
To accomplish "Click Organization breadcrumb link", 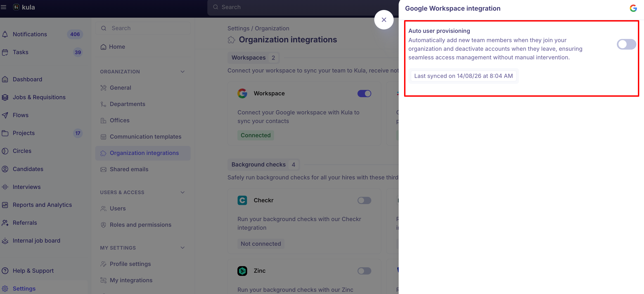I will 272,29.
